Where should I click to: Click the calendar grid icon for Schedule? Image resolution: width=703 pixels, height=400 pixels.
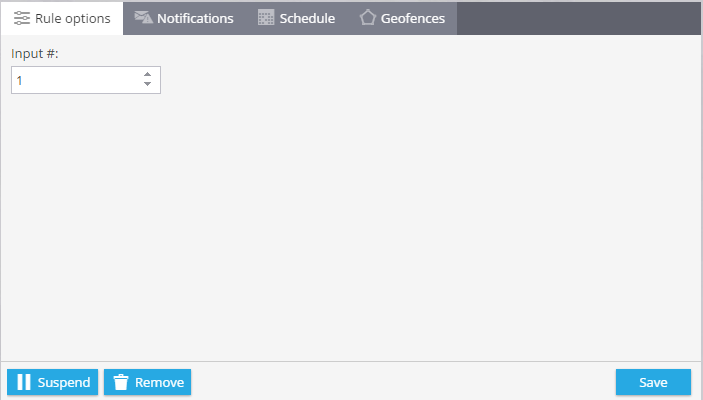click(266, 17)
